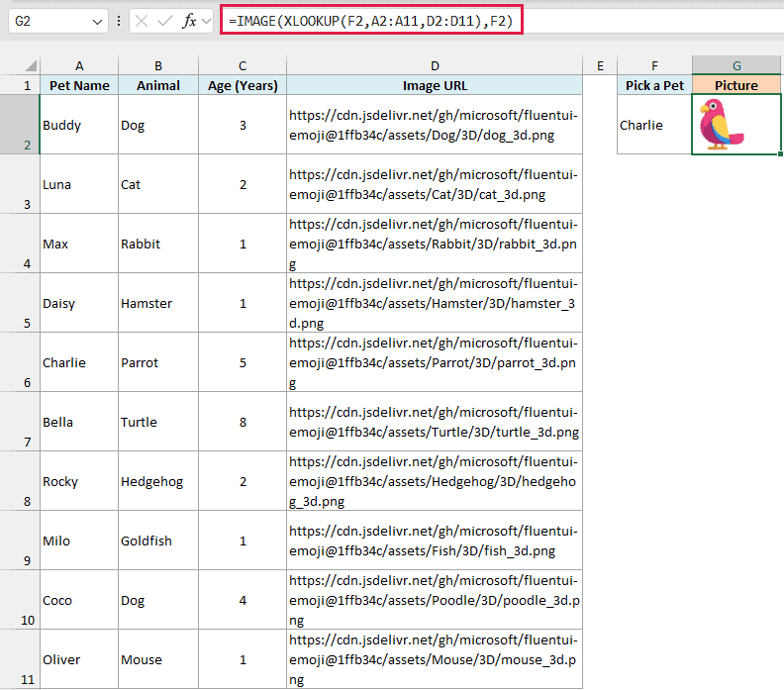Click the 'Rabbit' animal cell
The height and width of the screenshot is (690, 784).
point(158,244)
